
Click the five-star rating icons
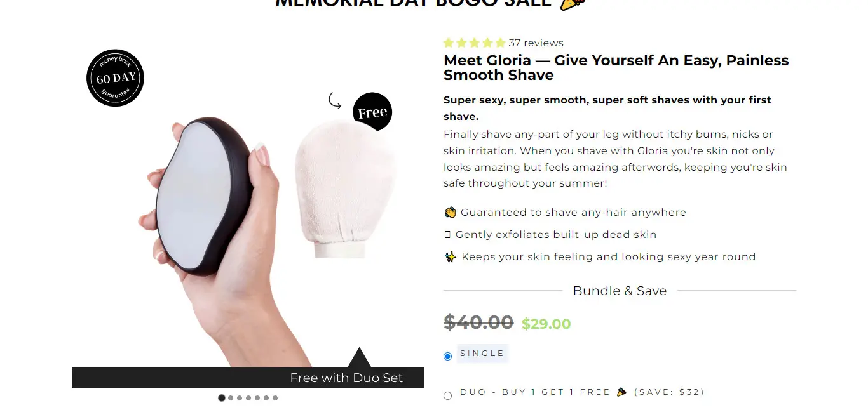475,43
